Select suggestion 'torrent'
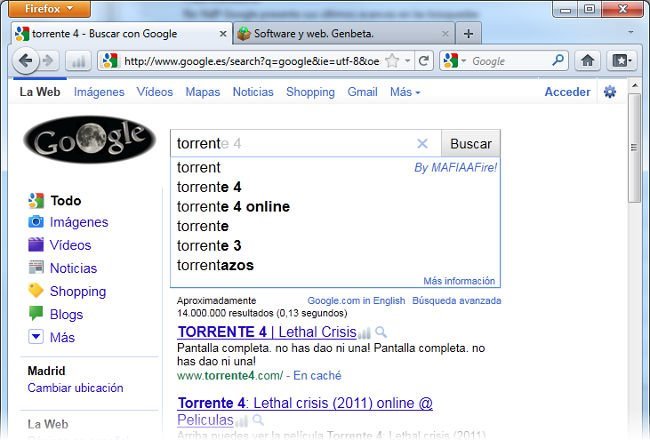 tap(335, 168)
